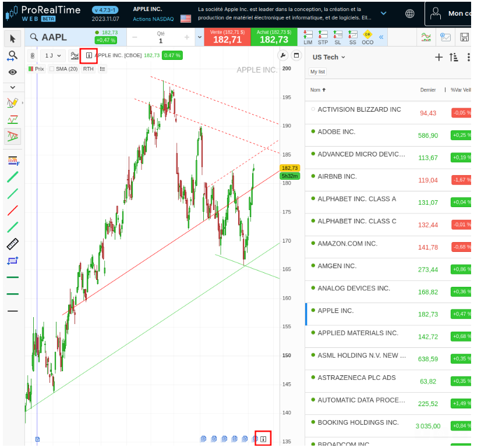Click the new chart plus icon
Viewport: 488px width, 448px height.
tap(445, 37)
